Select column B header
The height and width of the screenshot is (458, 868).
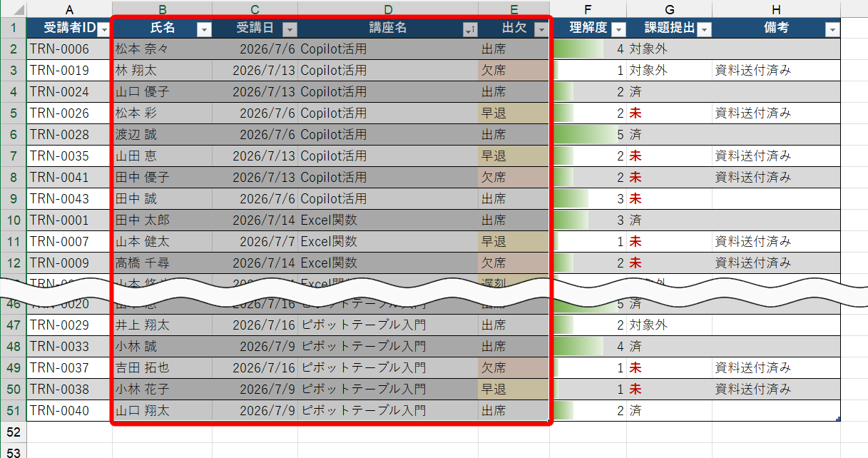163,9
